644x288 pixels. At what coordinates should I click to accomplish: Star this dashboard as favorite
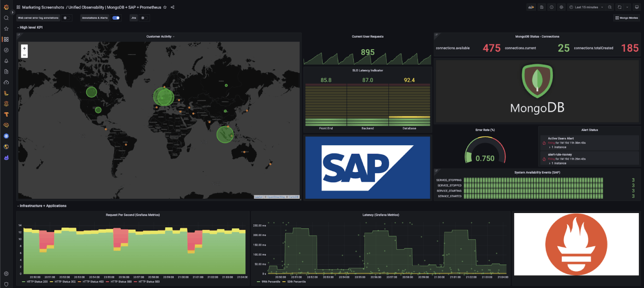(x=165, y=7)
